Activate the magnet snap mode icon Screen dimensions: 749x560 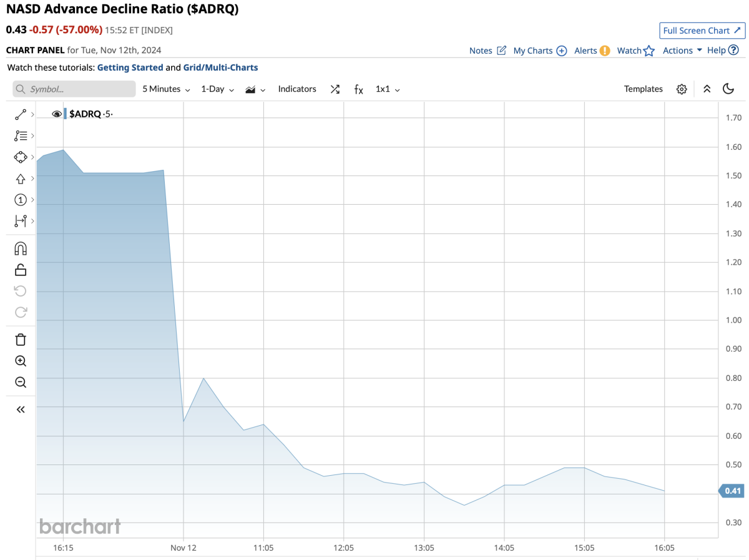point(20,248)
